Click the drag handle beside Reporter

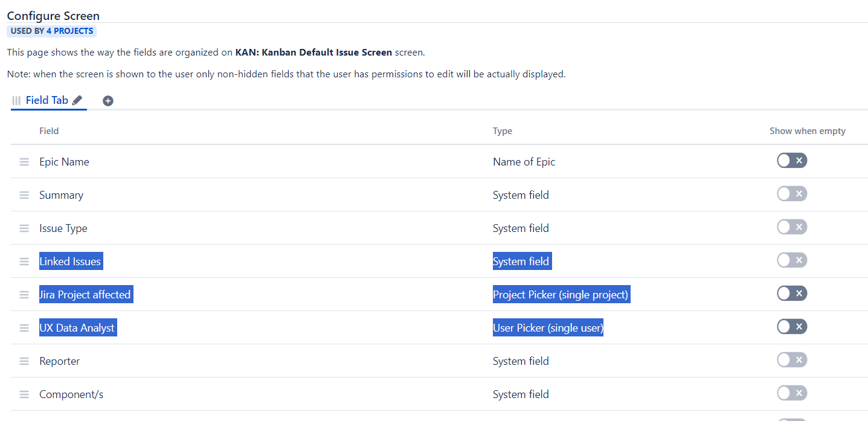24,361
